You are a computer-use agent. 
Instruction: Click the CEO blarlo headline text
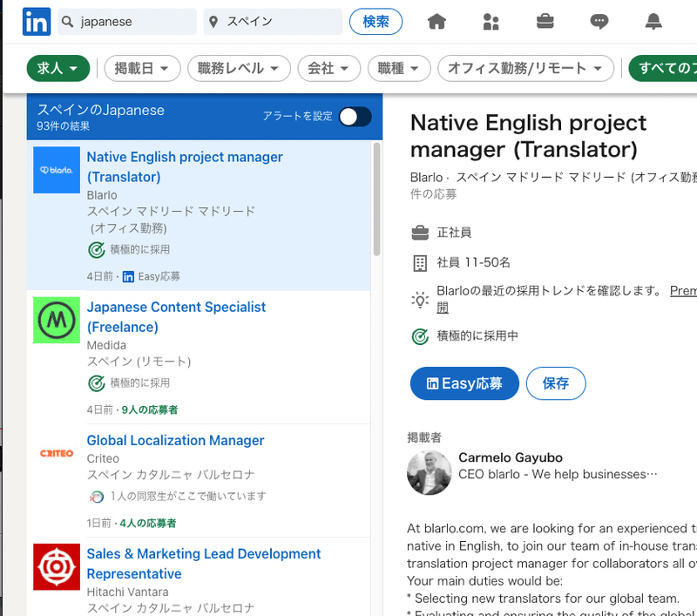pyautogui.click(x=558, y=474)
